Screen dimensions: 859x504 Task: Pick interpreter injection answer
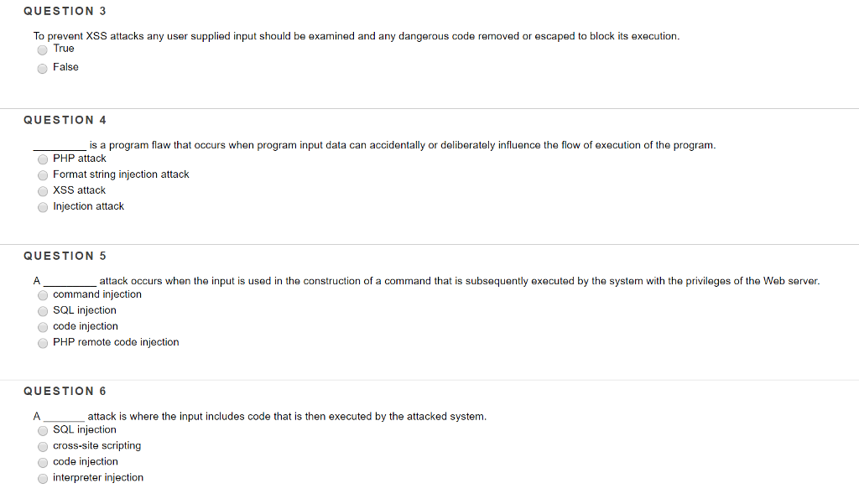[42, 478]
